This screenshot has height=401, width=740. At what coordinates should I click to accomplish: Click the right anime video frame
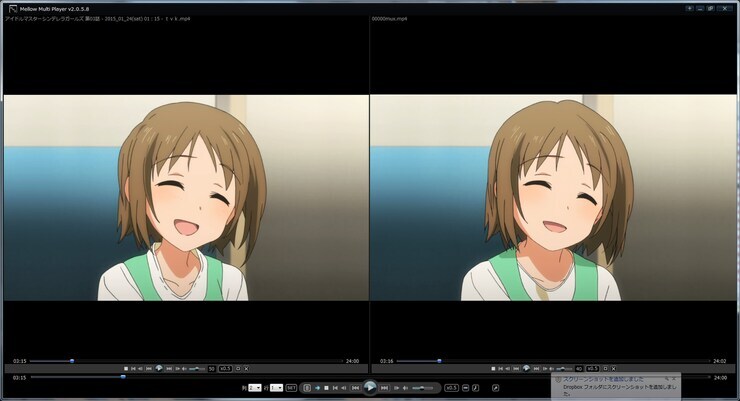coord(554,198)
